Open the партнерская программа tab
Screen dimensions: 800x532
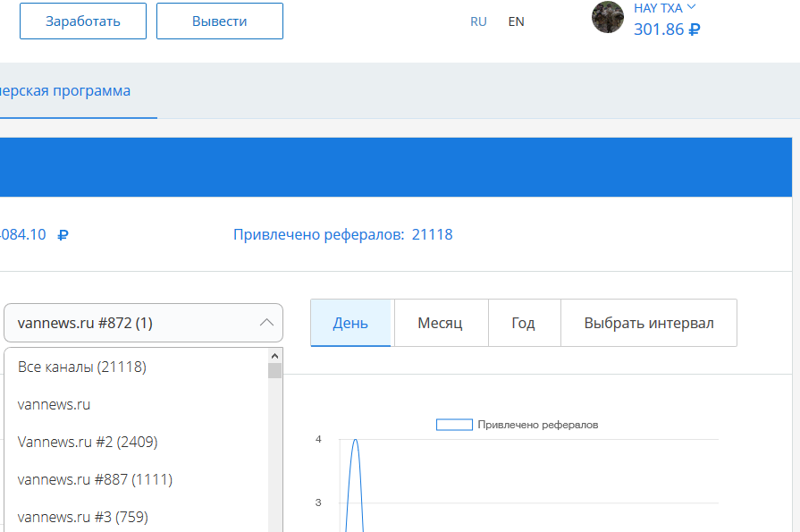(64, 91)
